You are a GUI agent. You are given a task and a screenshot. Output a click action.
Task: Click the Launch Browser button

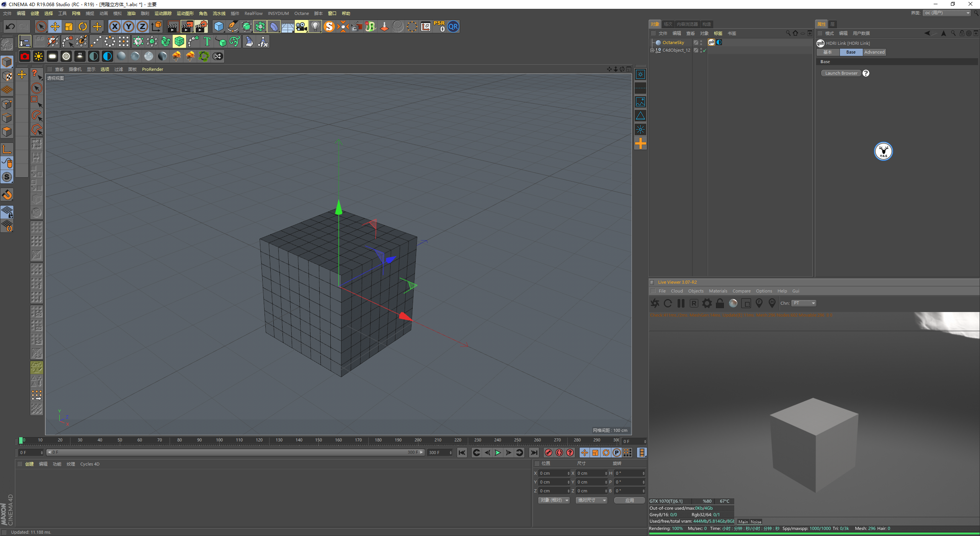(841, 73)
